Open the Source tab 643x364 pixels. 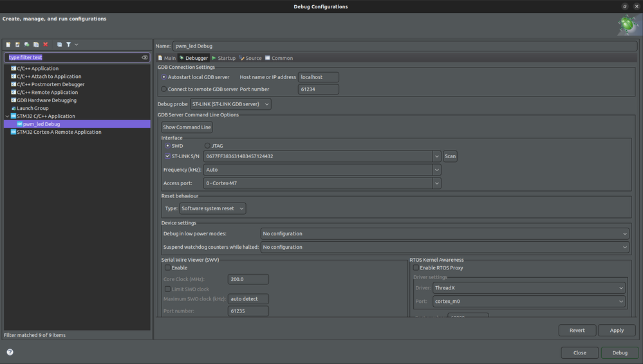(x=250, y=59)
